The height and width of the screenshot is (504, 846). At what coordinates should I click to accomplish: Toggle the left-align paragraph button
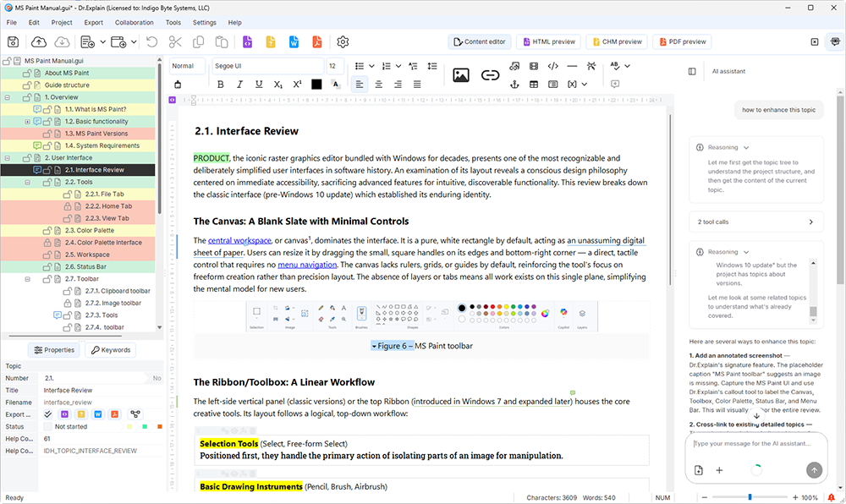tap(359, 84)
